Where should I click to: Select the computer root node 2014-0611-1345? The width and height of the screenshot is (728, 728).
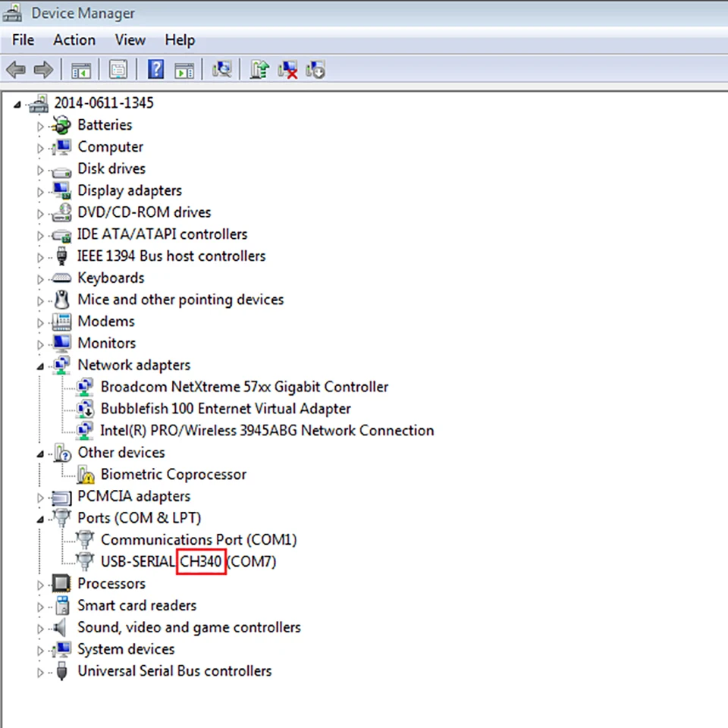click(x=104, y=102)
